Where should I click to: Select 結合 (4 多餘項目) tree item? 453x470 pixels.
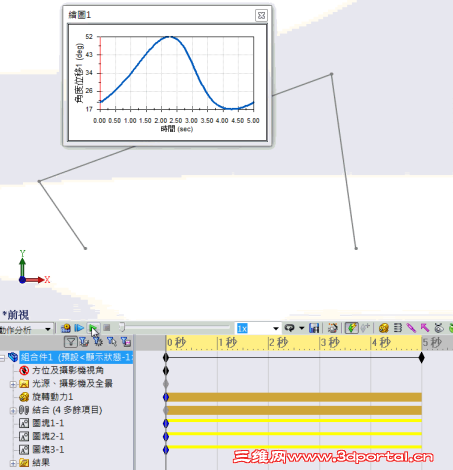(67, 410)
